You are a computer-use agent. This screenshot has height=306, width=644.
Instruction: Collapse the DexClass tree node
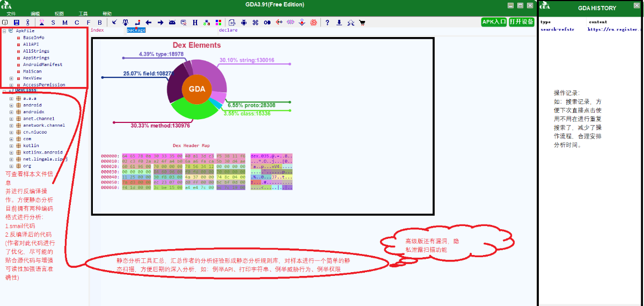click(x=4, y=90)
